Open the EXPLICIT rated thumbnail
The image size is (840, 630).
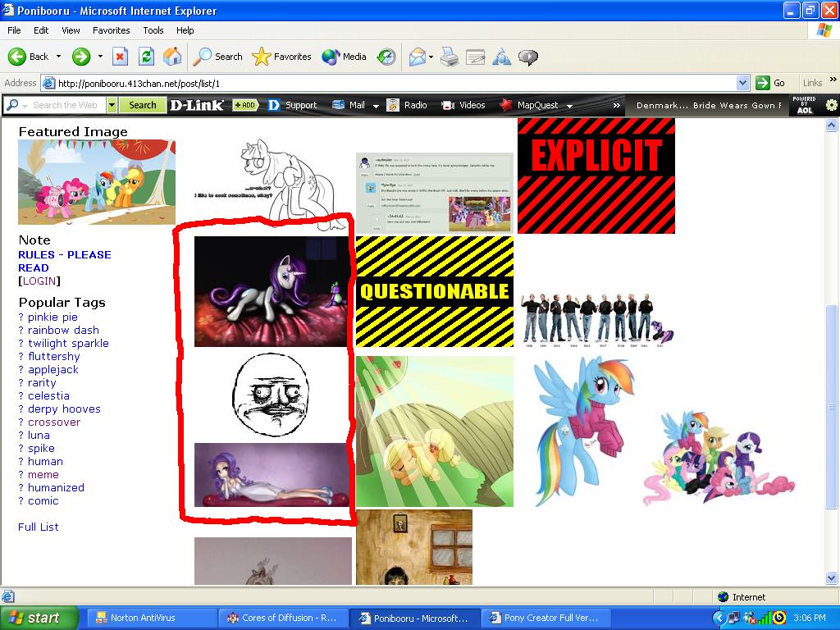click(x=596, y=176)
